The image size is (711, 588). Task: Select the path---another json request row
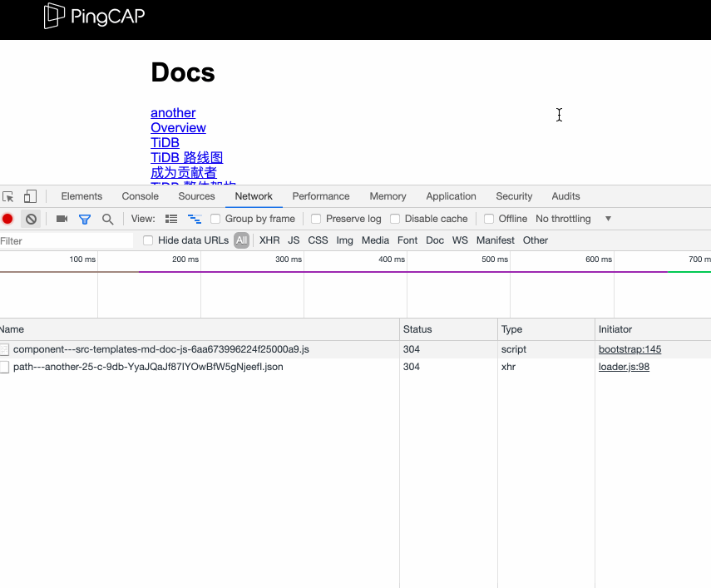(148, 367)
